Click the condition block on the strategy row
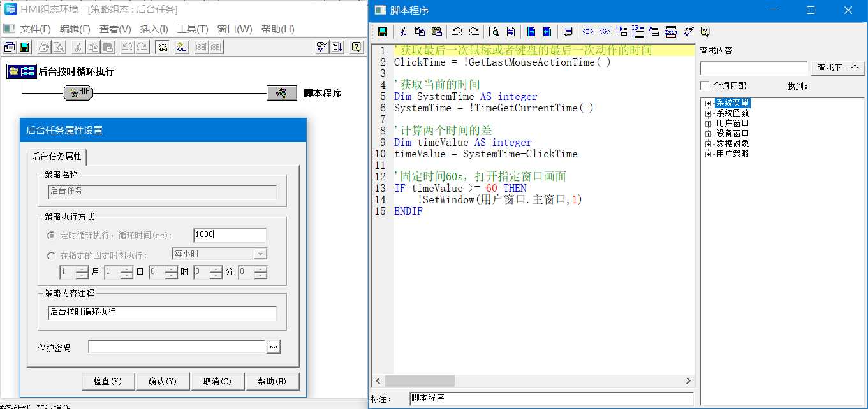The height and width of the screenshot is (409, 868). coord(78,94)
